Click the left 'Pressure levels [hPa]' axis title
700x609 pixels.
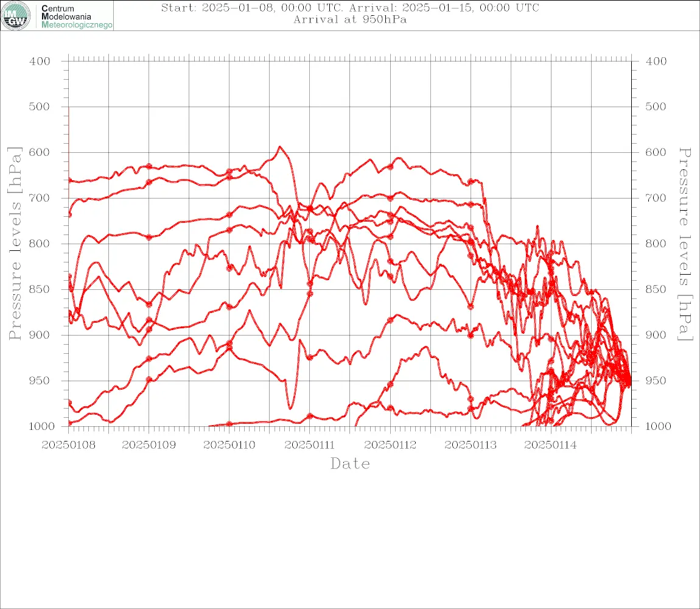coord(15,244)
